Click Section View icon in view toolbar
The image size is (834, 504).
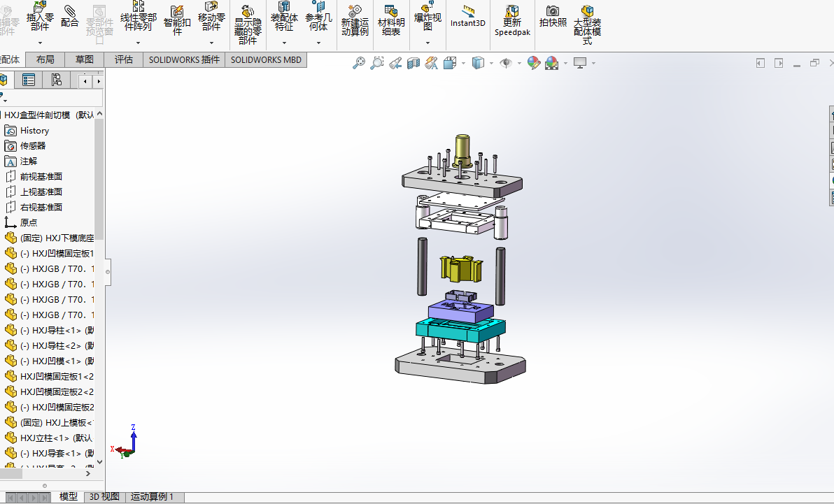tap(414, 64)
